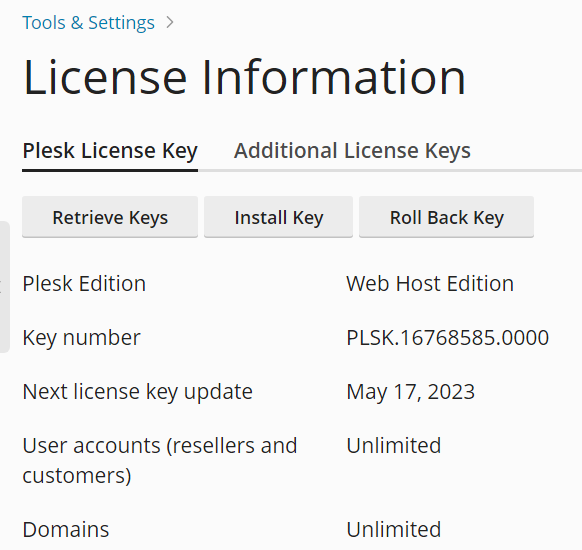Select the Plesk Edition label
582x550 pixels.
(84, 284)
